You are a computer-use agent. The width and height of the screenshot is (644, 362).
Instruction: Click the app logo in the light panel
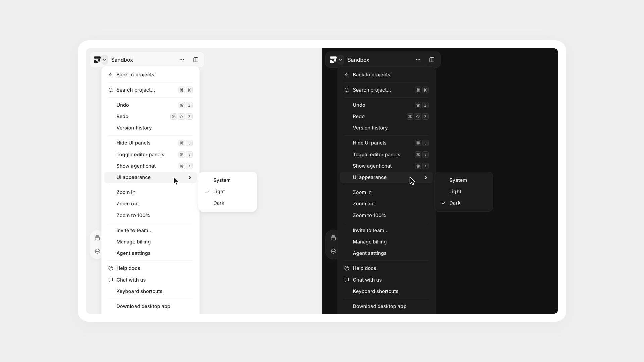coord(97,60)
